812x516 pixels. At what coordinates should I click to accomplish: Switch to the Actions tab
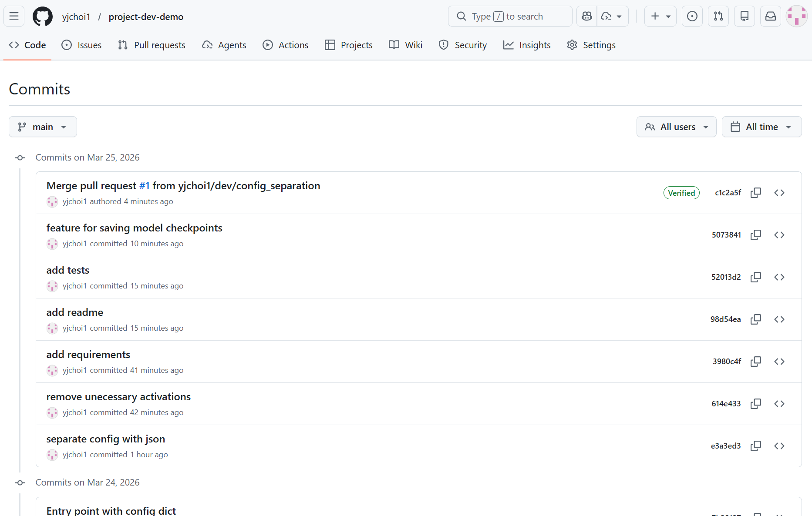coord(285,45)
